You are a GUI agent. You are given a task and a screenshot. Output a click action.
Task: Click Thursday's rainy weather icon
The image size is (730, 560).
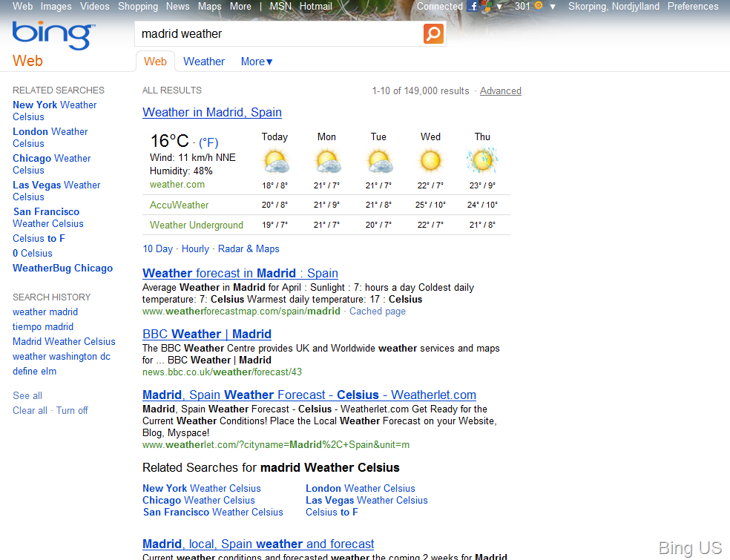coord(482,161)
